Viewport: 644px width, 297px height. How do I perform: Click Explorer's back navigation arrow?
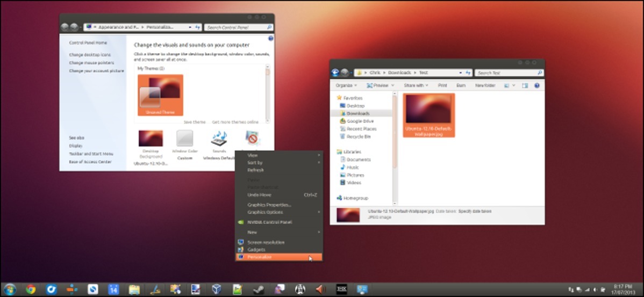[335, 73]
